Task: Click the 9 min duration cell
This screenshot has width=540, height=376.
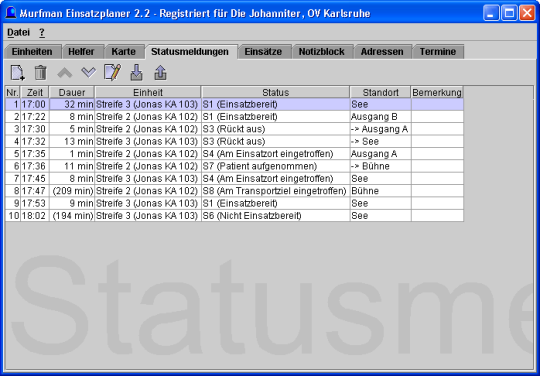Action: click(72, 203)
